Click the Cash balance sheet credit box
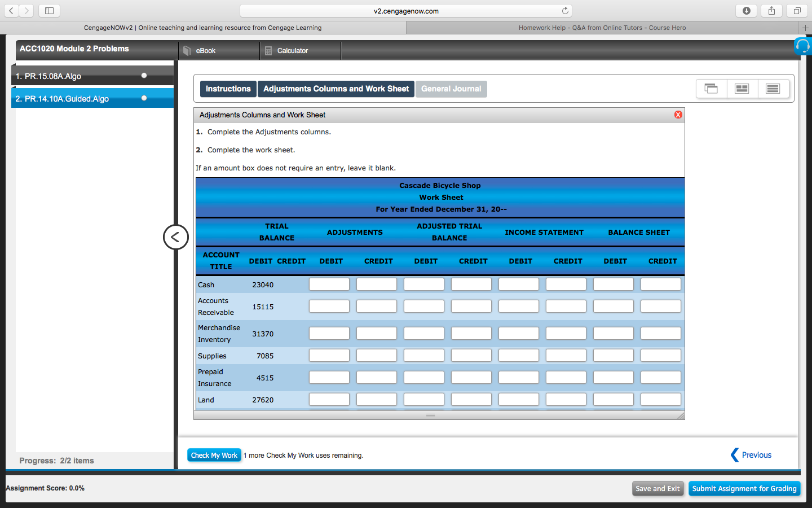 point(661,284)
